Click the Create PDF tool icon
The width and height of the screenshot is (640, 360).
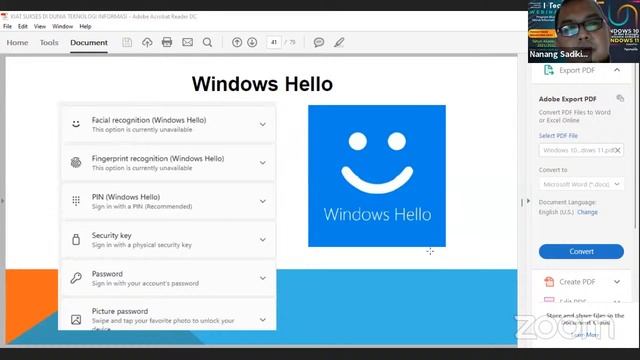tap(549, 282)
